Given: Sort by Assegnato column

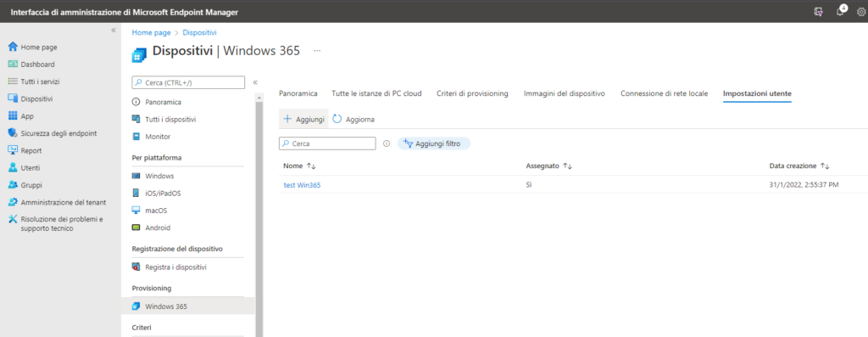Looking at the screenshot, I should coord(548,166).
